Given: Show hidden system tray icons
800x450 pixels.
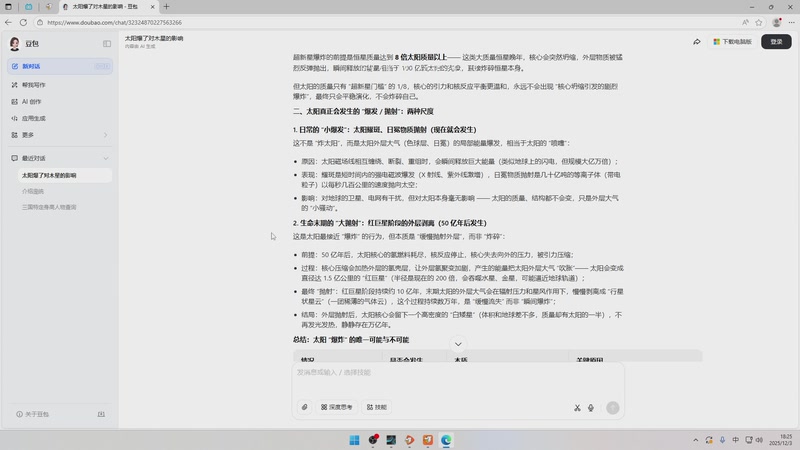Looking at the screenshot, I should click(695, 440).
